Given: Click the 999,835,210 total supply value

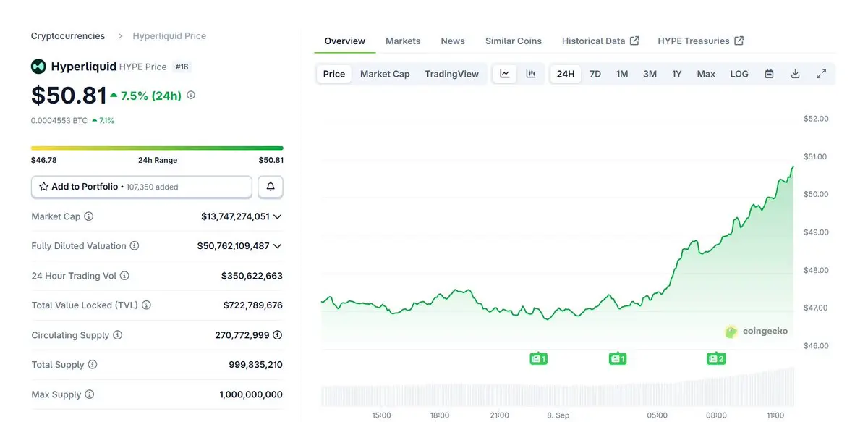Looking at the screenshot, I should (x=256, y=365).
